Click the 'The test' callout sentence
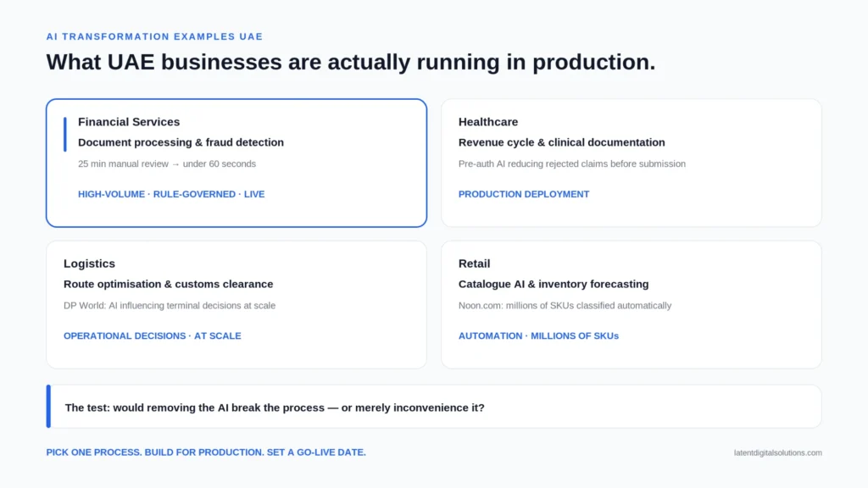The image size is (868, 488). 275,408
